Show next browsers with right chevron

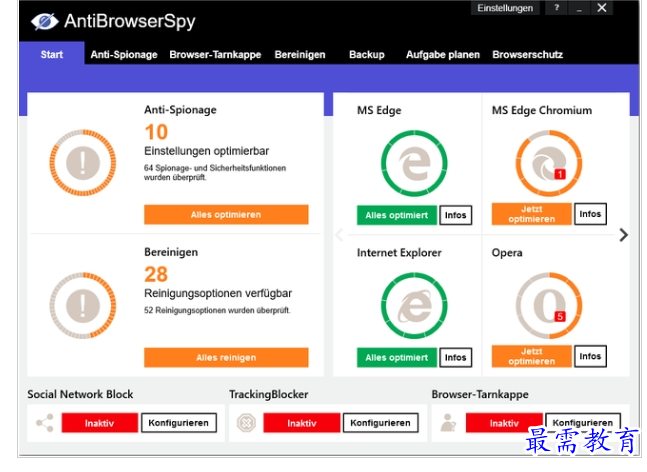pyautogui.click(x=623, y=235)
